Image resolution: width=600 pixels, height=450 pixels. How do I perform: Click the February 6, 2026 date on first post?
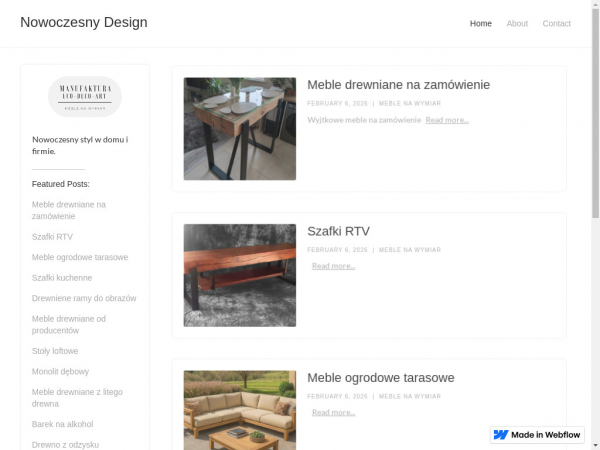(x=337, y=103)
